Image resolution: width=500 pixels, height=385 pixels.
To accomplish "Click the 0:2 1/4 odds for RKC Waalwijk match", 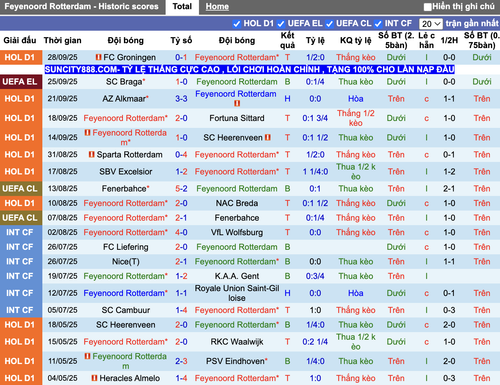I will tap(315, 342).
